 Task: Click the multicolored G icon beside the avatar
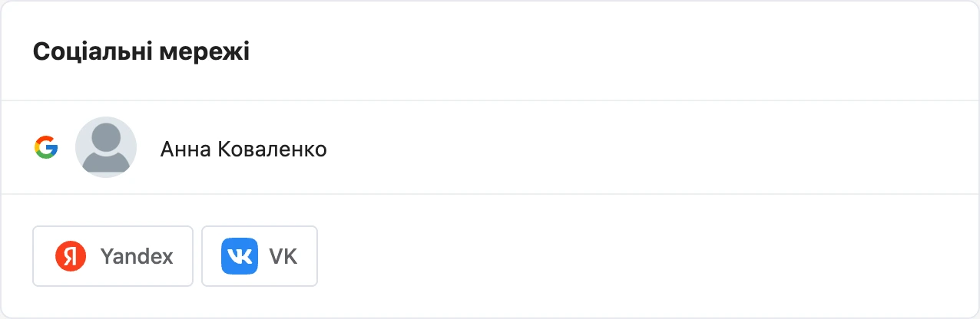(x=46, y=147)
